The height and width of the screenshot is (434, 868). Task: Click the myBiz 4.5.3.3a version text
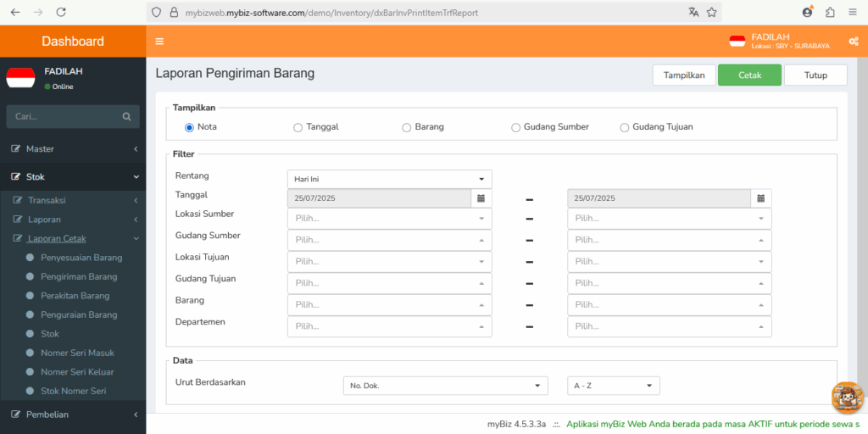point(516,425)
